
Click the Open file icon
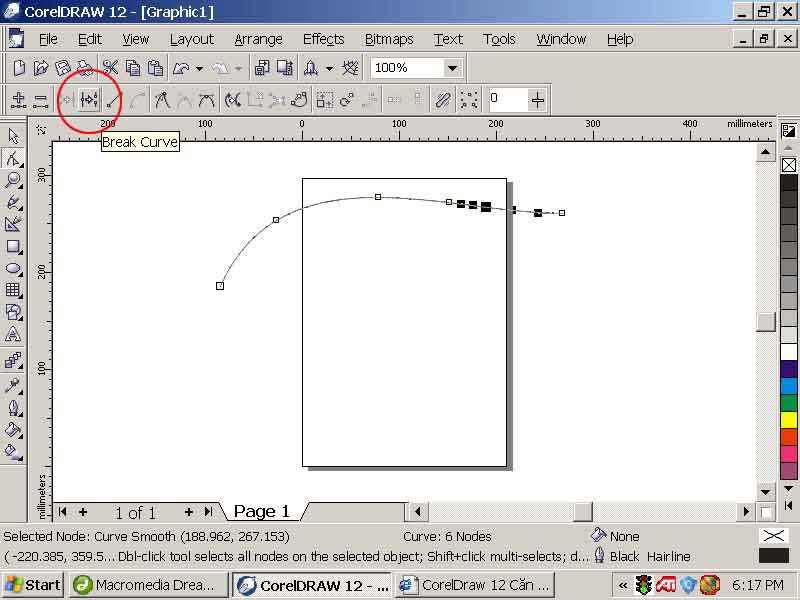pyautogui.click(x=41, y=68)
